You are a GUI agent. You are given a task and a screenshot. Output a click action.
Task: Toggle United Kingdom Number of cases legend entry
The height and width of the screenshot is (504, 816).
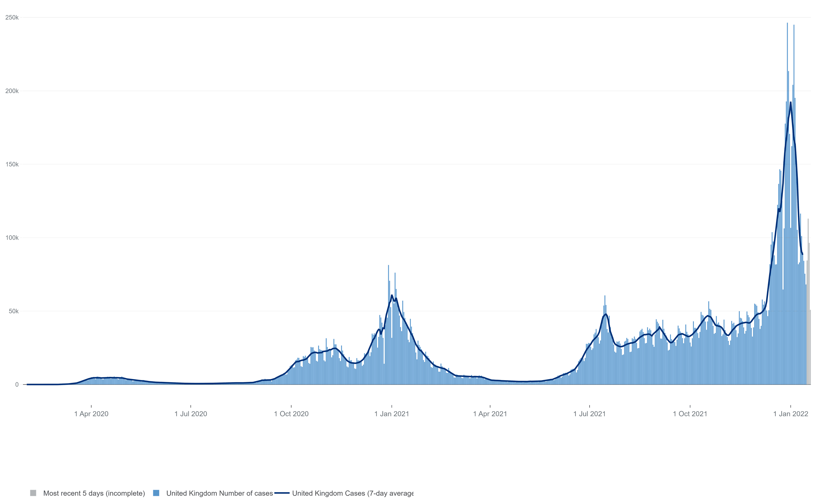pos(213,493)
